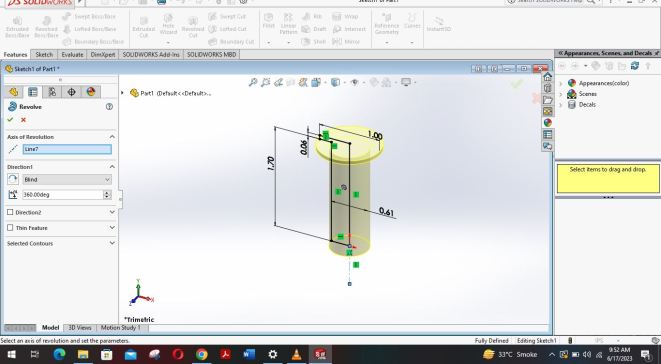Expand the Part1 flyout tree arrow
661x364 pixels.
tap(123, 93)
